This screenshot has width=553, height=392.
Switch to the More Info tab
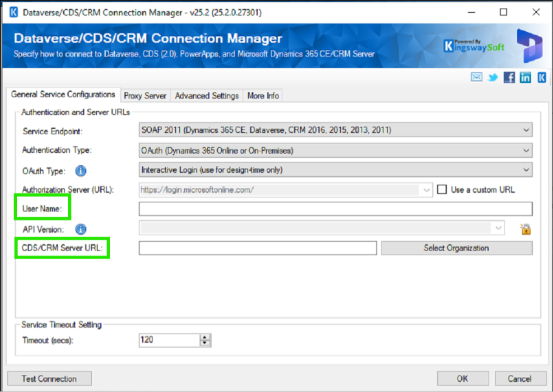click(x=263, y=96)
